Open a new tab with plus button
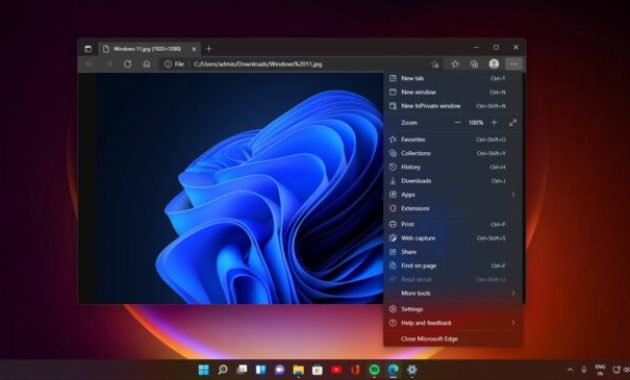 tap(209, 49)
